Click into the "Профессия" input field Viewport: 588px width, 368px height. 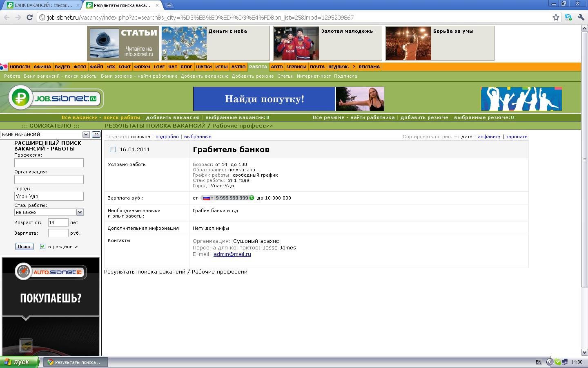pos(49,163)
